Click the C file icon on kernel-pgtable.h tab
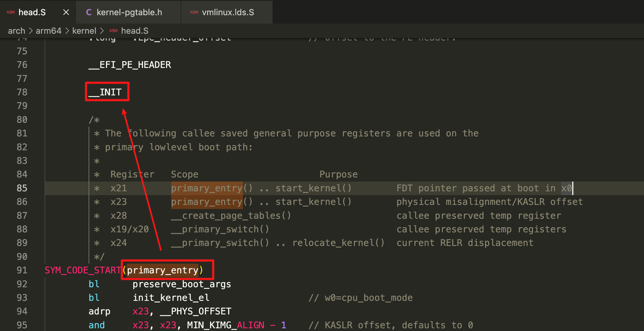 (x=89, y=12)
